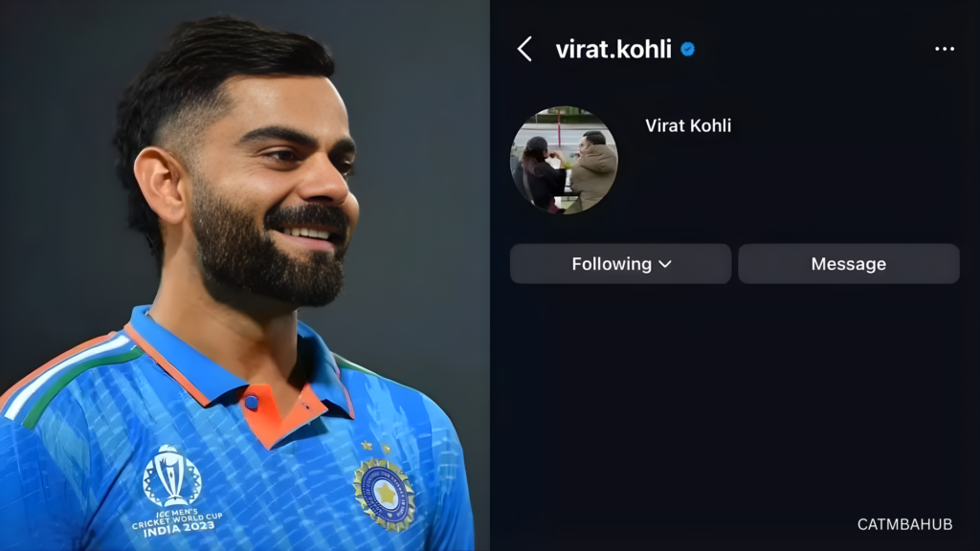Image resolution: width=980 pixels, height=551 pixels.
Task: Select the Virat Kohli display name
Action: tap(687, 125)
